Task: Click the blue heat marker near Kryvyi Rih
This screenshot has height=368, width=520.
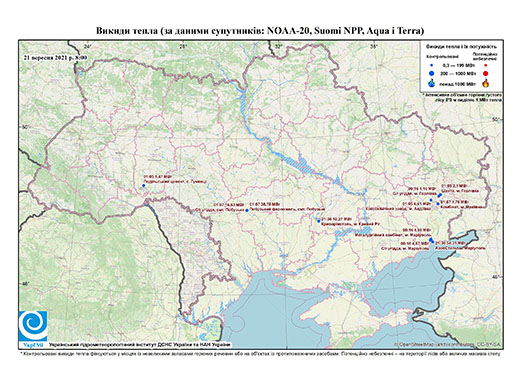Action: (319, 221)
